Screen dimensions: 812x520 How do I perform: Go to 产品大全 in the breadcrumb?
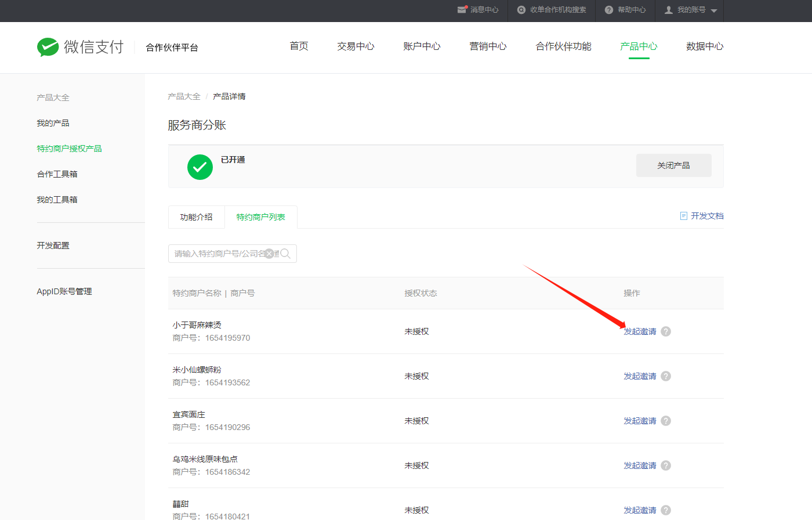click(x=184, y=96)
